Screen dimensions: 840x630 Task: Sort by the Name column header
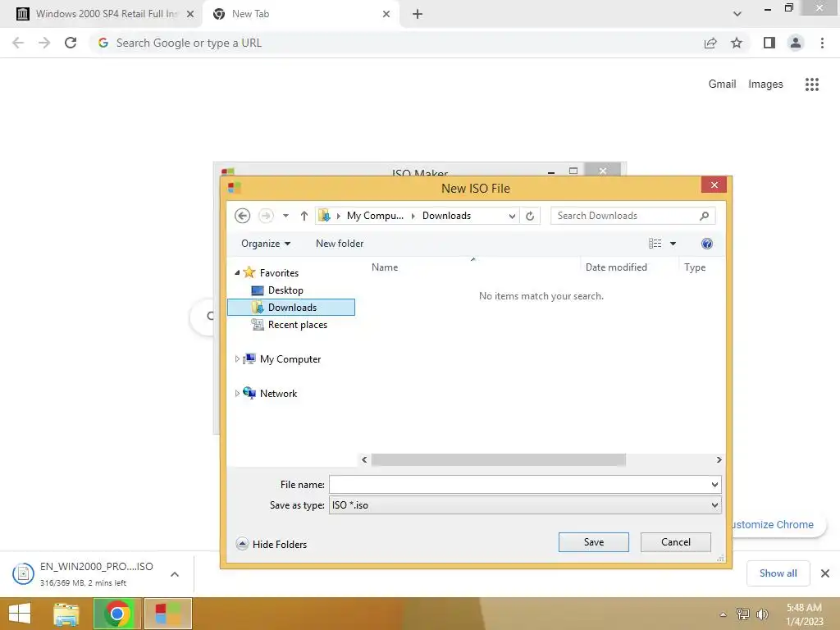[385, 267]
